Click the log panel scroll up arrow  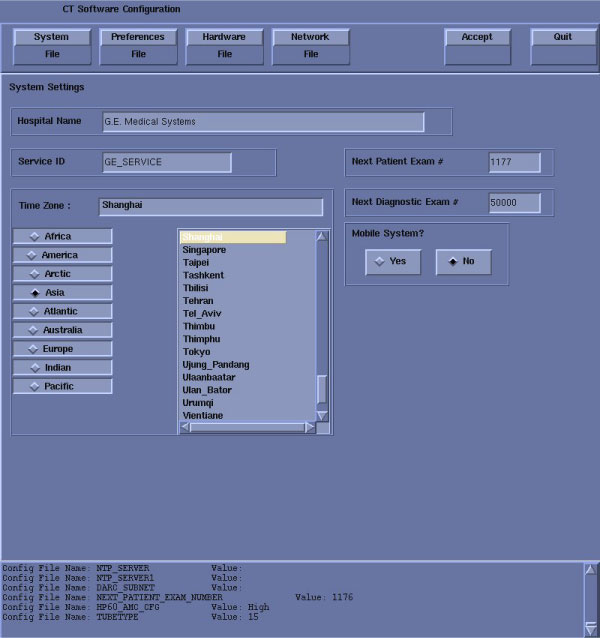tap(590, 569)
